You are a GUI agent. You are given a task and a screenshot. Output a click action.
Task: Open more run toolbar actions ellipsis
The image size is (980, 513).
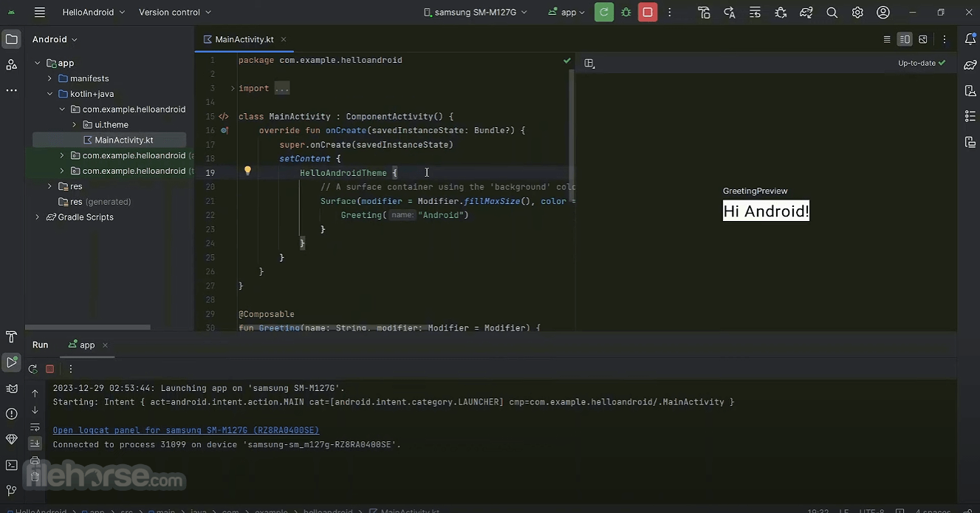[670, 13]
